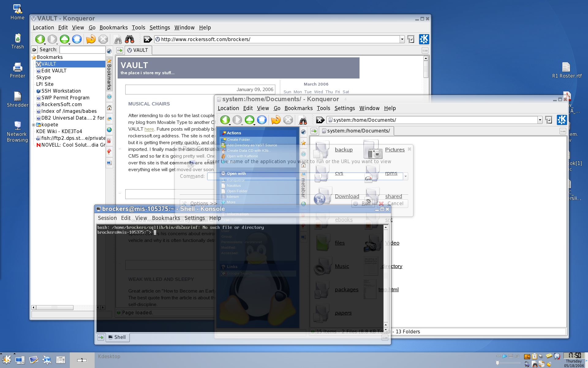Click Back arrow in VAULT Konqueror toolbar
588x368 pixels.
tap(40, 39)
